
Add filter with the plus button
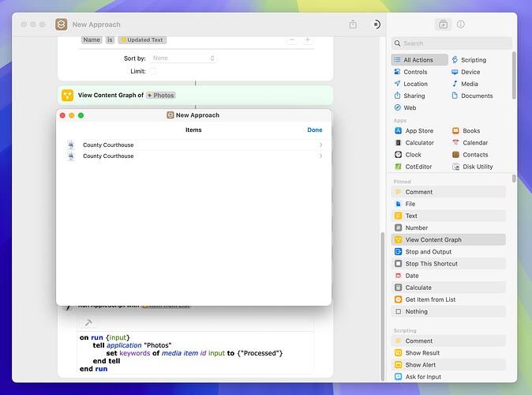(307, 39)
